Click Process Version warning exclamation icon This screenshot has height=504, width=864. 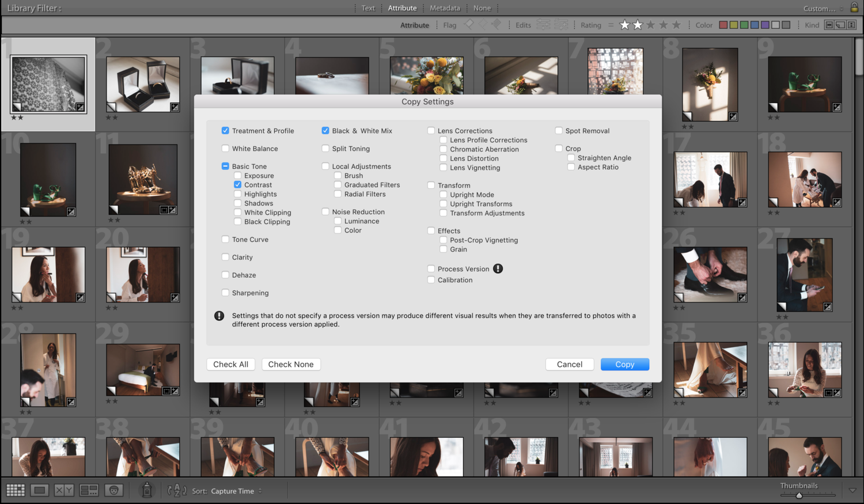(498, 268)
